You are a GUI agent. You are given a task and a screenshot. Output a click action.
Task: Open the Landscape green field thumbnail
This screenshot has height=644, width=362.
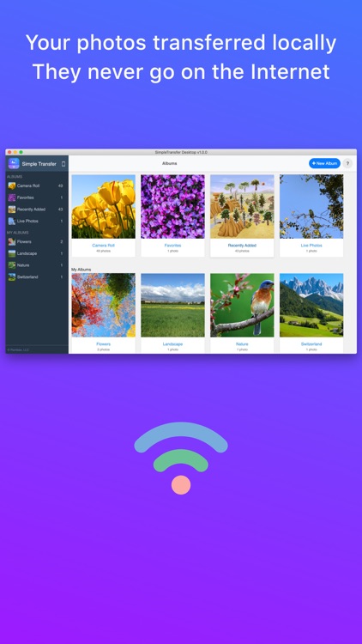pos(172,305)
